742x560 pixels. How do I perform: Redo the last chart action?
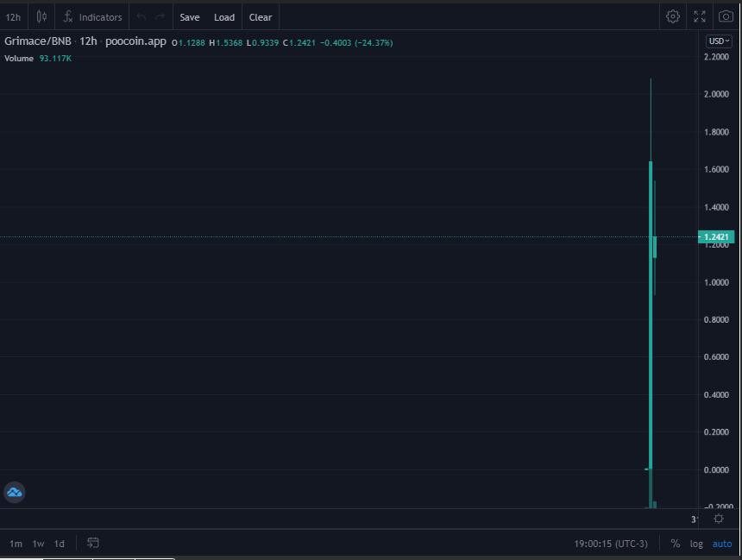[160, 17]
